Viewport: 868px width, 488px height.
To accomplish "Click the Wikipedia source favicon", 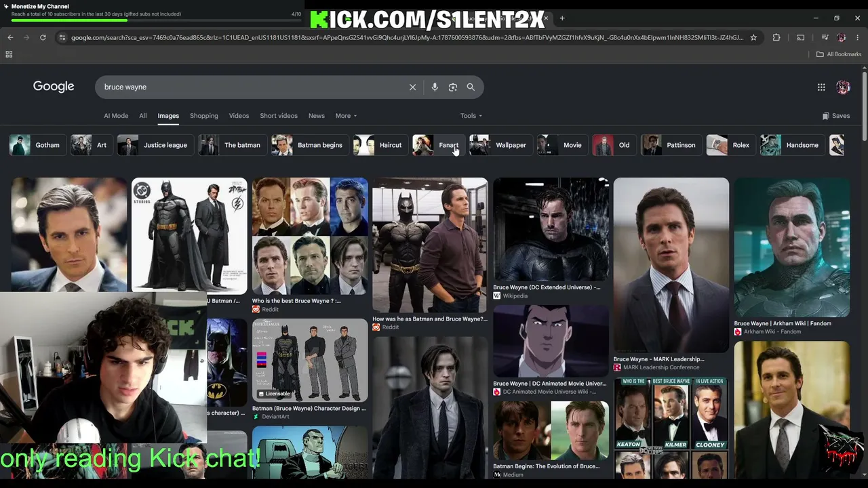I will pos(496,296).
